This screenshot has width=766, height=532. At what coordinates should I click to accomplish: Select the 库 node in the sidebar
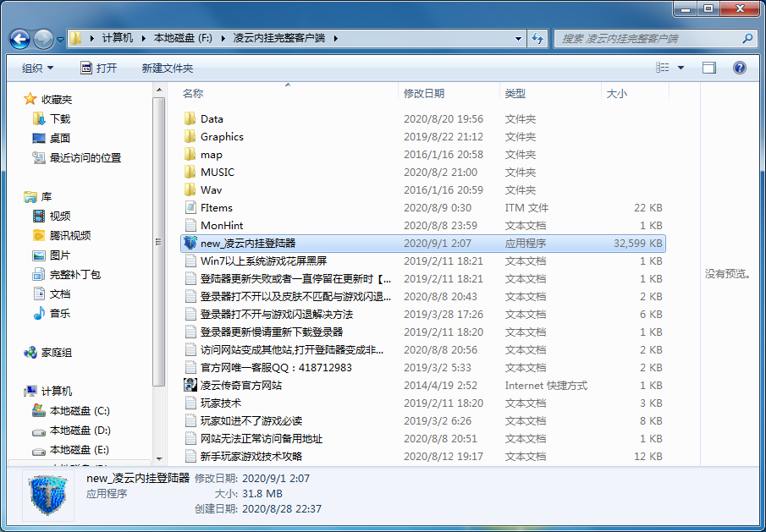[x=38, y=197]
